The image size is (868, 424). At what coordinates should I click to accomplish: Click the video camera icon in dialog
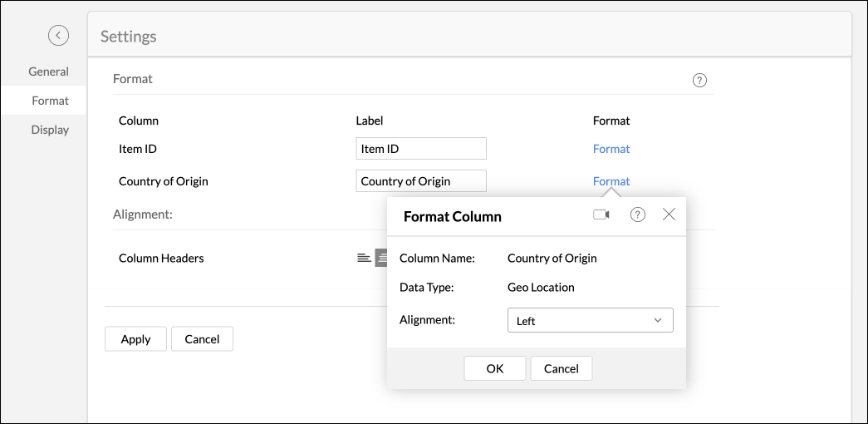(601, 214)
